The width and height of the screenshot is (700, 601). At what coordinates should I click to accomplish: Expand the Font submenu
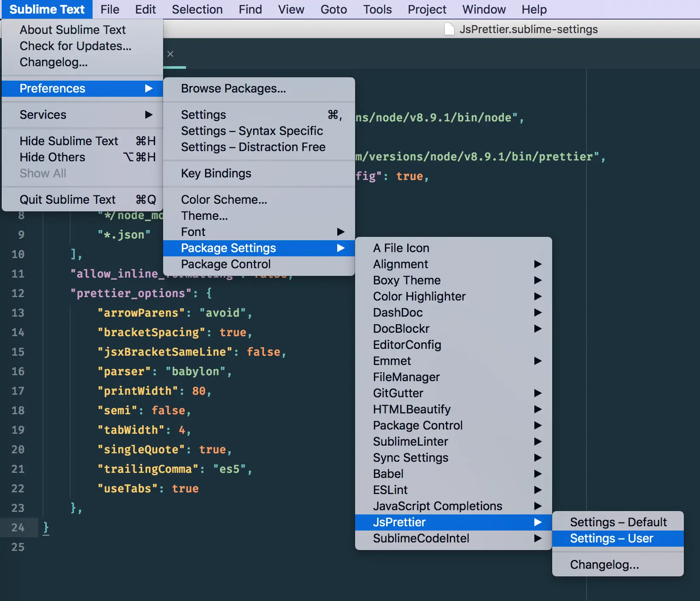(x=259, y=232)
